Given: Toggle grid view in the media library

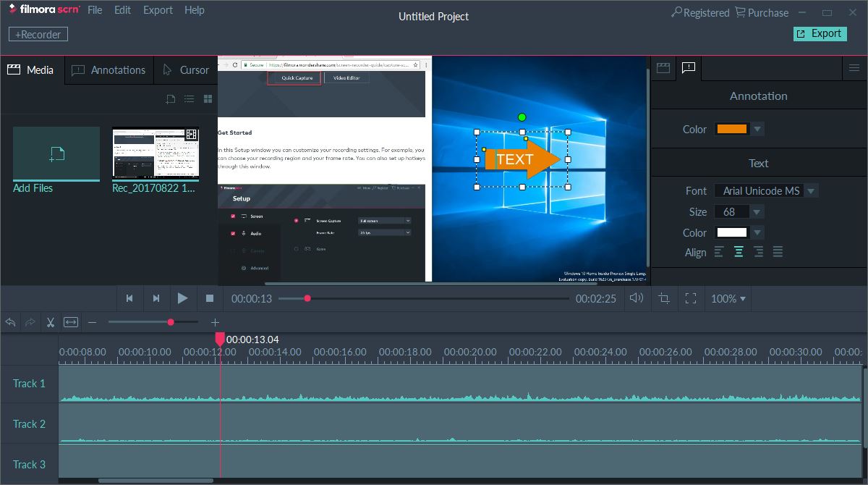Looking at the screenshot, I should [208, 98].
